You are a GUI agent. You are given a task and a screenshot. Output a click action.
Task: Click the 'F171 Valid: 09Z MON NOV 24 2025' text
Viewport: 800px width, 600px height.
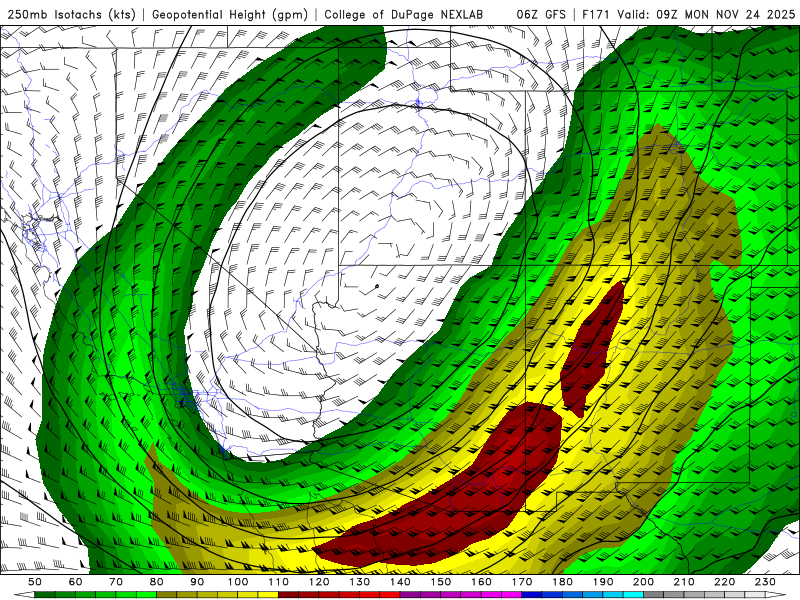[x=688, y=15]
